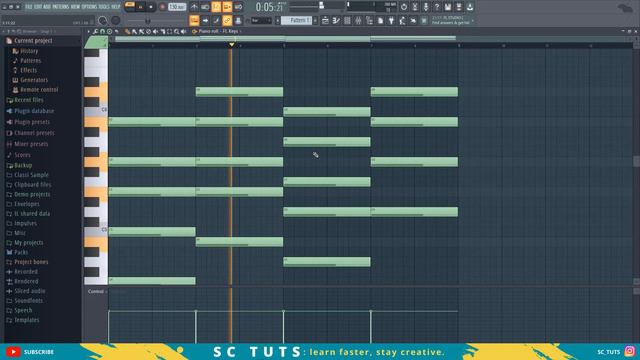This screenshot has height=360, width=640.
Task: Select the Mute tool in piano roll toolbar
Action: click(x=155, y=31)
